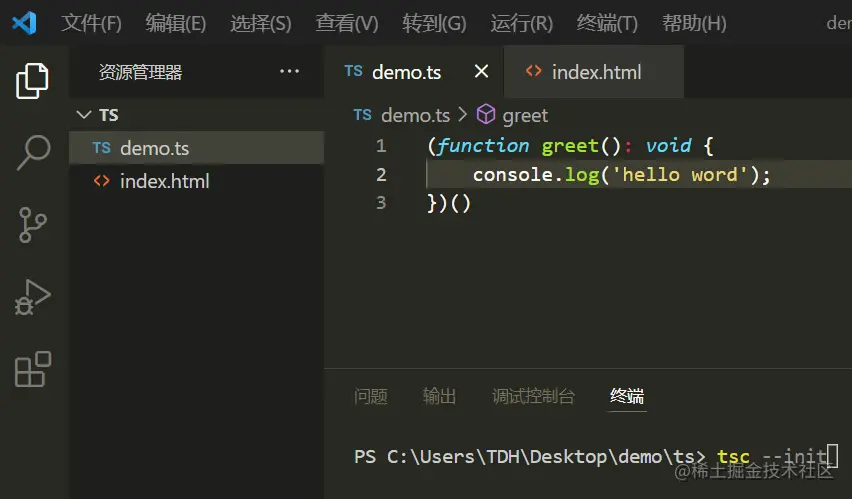Open the 输出 (Output) panel tab
852x499 pixels.
click(439, 396)
